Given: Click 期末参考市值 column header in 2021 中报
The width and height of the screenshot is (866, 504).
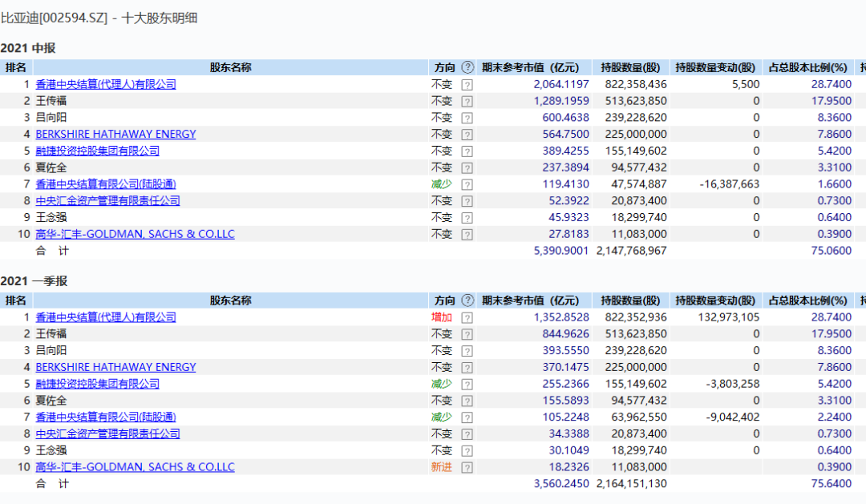Looking at the screenshot, I should (530, 68).
